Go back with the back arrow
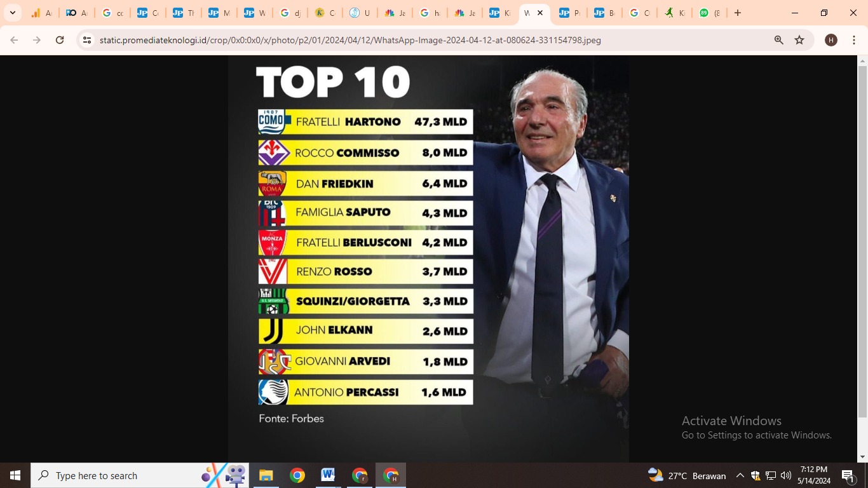 coord(14,40)
